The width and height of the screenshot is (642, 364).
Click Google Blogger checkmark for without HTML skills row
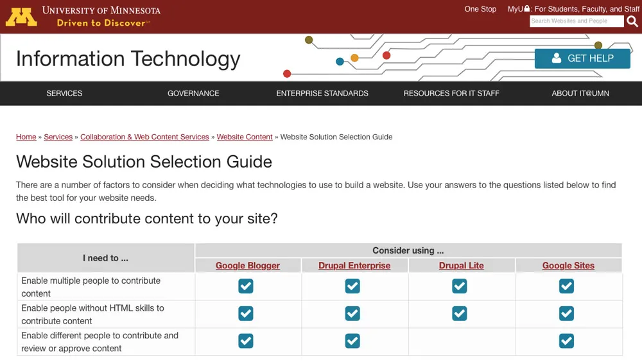click(246, 313)
